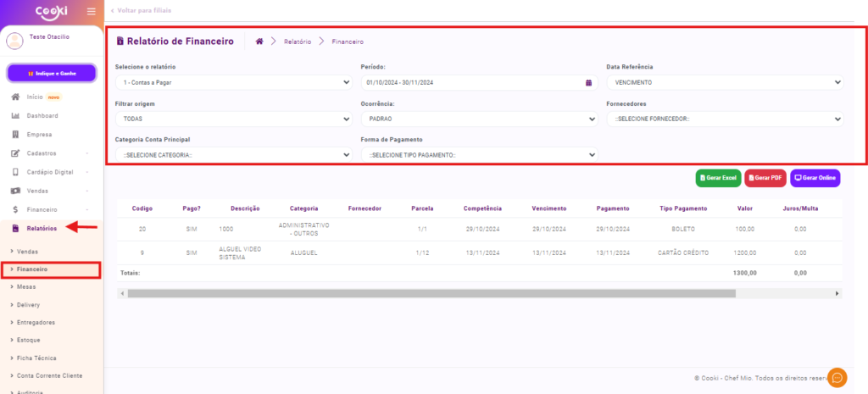
Task: Open the calendar icon in Período field
Action: tap(588, 83)
